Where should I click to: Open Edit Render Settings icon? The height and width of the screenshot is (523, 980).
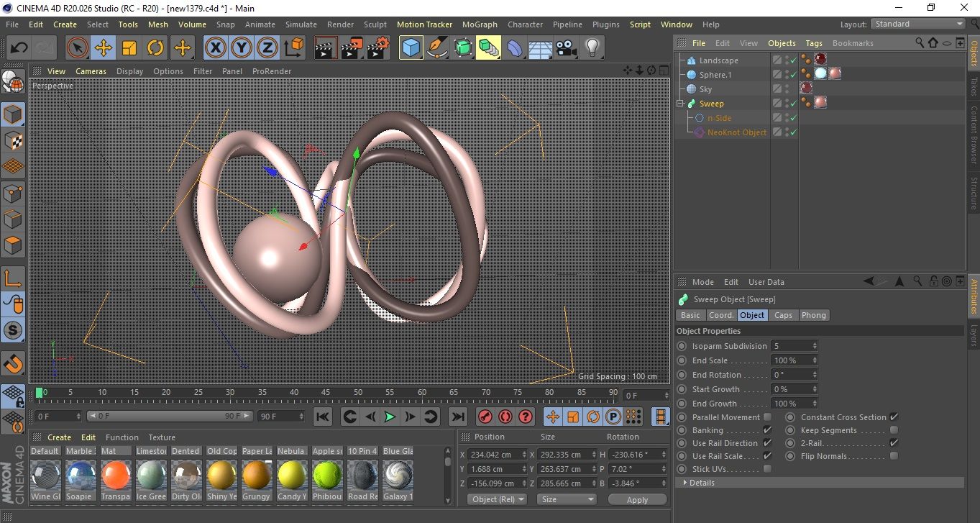coord(378,48)
